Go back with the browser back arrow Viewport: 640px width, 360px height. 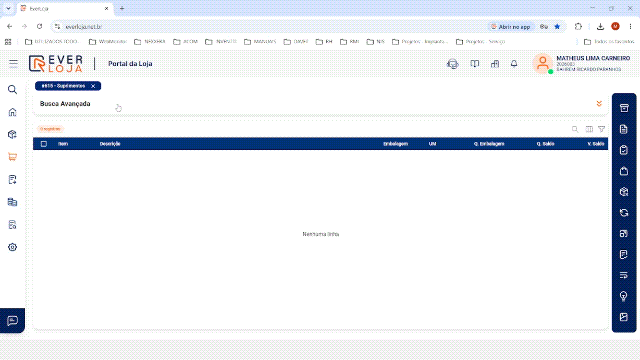pyautogui.click(x=9, y=27)
